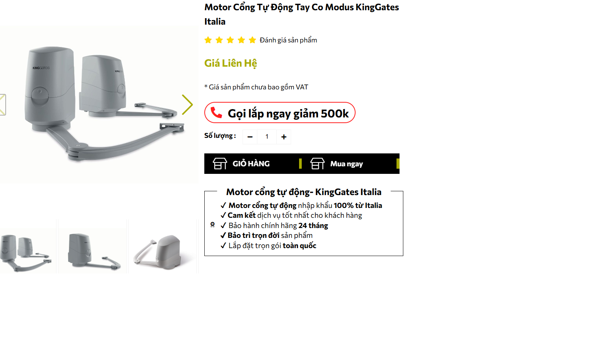
Task: Click the quantity input field
Action: click(267, 137)
